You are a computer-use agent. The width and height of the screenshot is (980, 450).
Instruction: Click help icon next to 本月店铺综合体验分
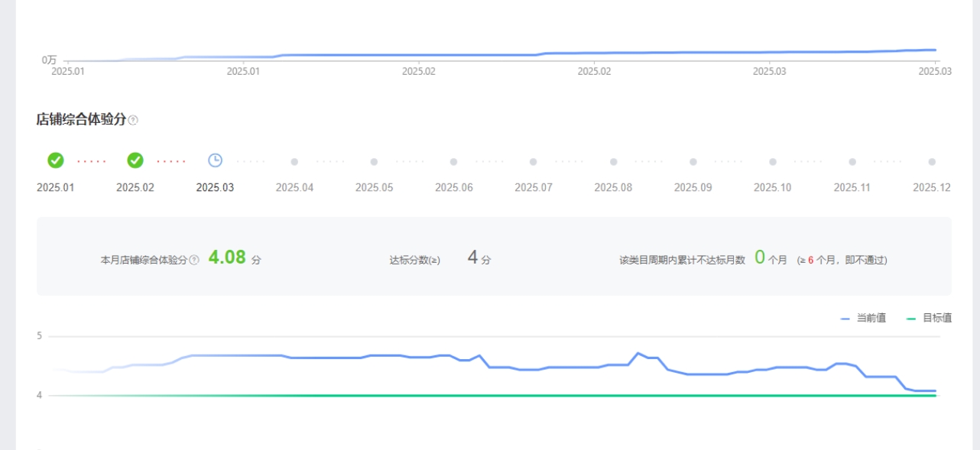pos(194,260)
